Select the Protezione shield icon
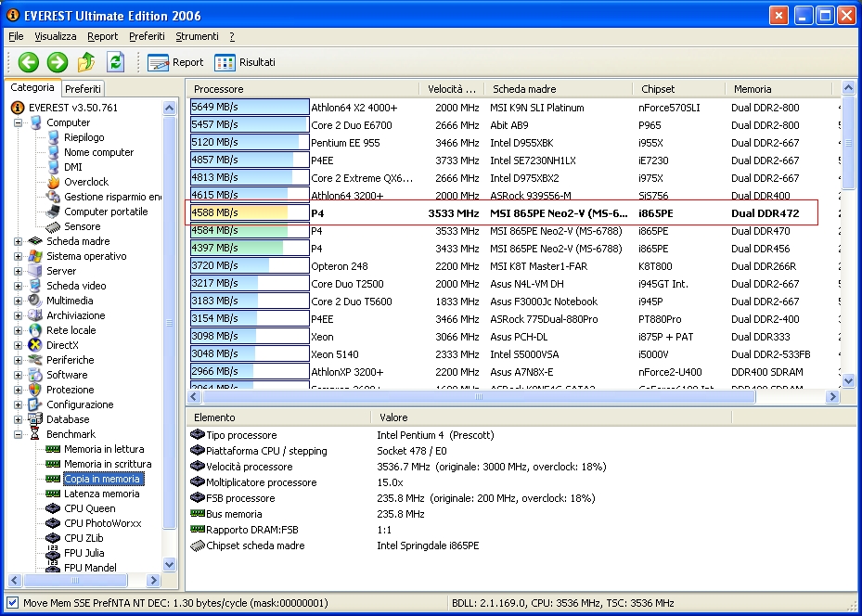Viewport: 862px width, 616px height. 35,390
